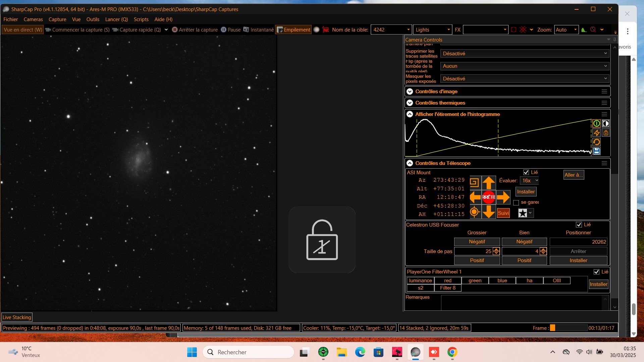Uncheck the Lié checkbox for ASI Mount
644x362 pixels.
pyautogui.click(x=526, y=173)
